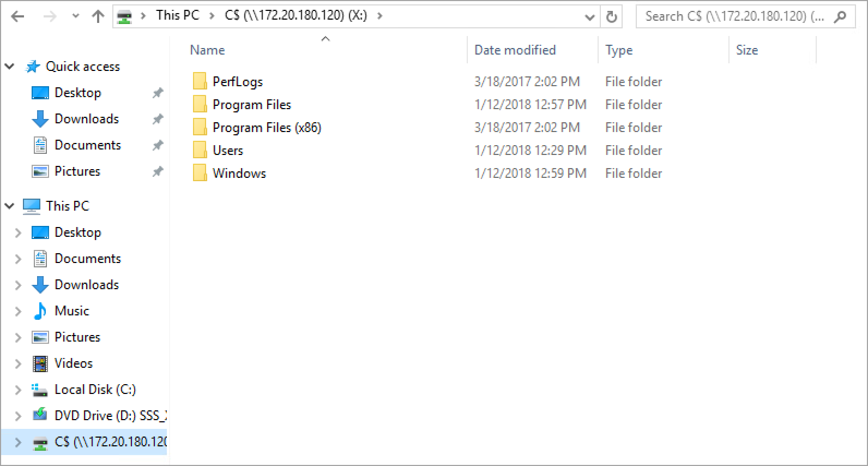Select the Music icon in sidebar
The width and height of the screenshot is (868, 466).
[x=40, y=311]
